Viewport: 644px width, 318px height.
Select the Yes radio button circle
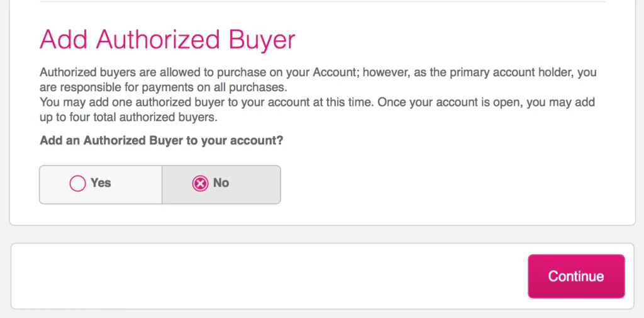pyautogui.click(x=77, y=183)
